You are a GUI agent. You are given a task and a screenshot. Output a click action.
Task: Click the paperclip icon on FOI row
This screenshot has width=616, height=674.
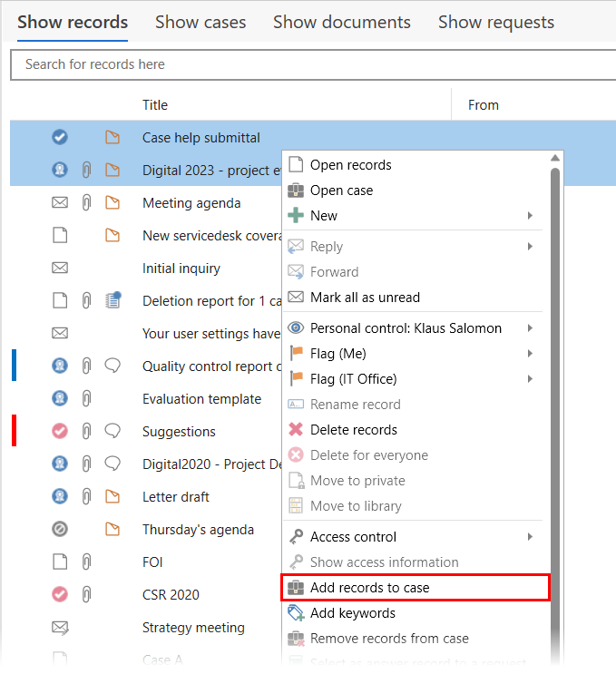point(86,562)
